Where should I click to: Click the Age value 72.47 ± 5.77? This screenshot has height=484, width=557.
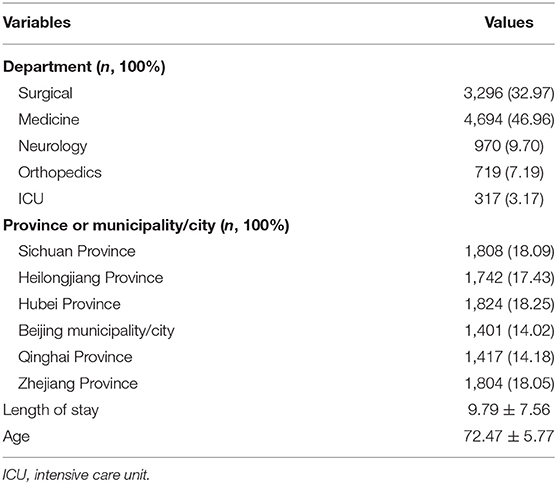(509, 436)
